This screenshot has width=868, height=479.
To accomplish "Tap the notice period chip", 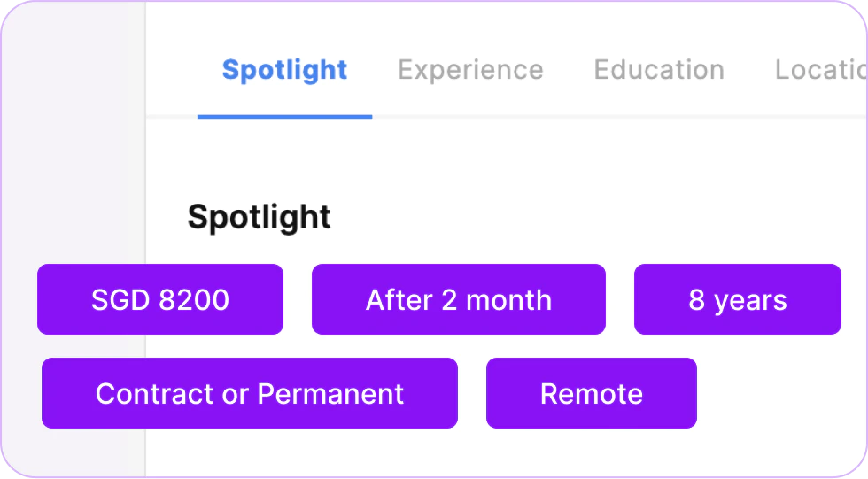I will point(459,299).
